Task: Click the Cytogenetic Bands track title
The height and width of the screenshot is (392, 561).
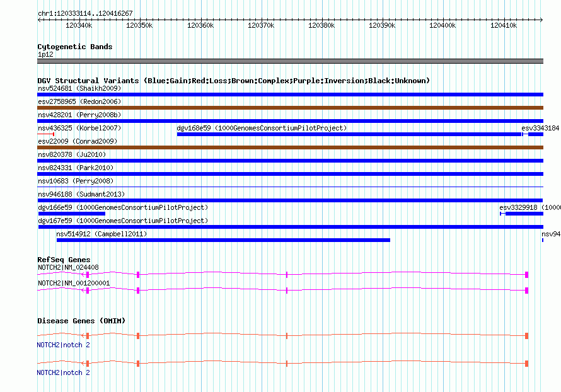Action: coord(74,47)
